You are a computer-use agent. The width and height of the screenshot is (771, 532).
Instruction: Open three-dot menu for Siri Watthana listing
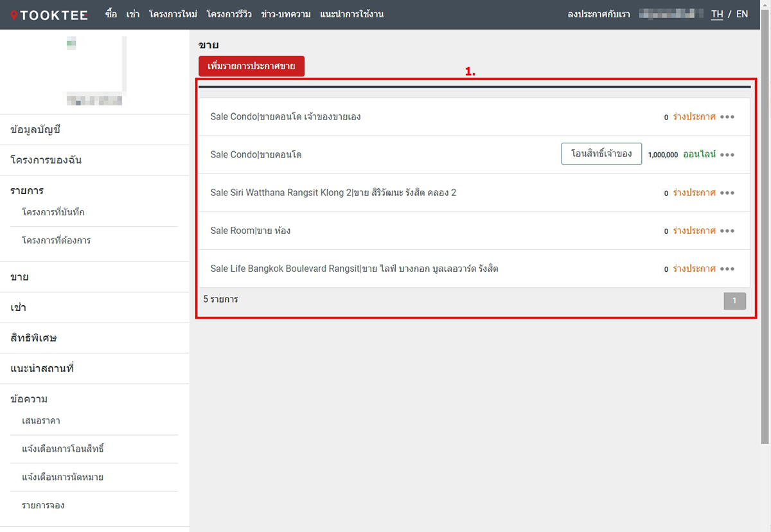coord(727,193)
